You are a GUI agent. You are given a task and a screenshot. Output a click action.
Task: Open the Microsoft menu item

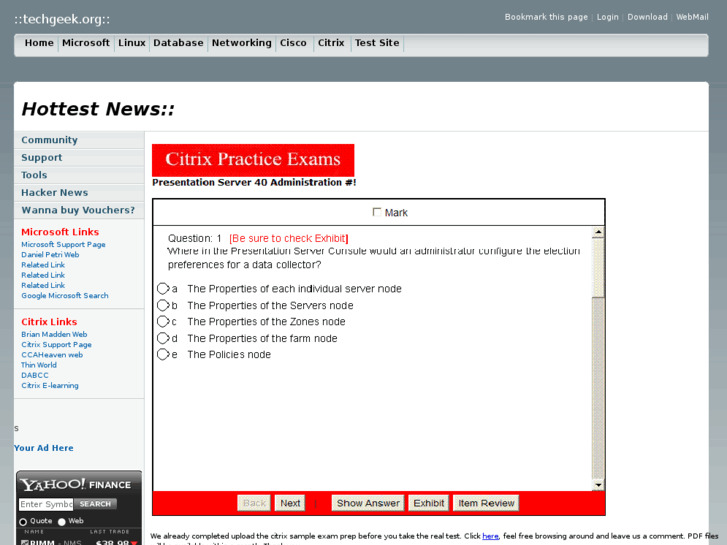coord(86,43)
